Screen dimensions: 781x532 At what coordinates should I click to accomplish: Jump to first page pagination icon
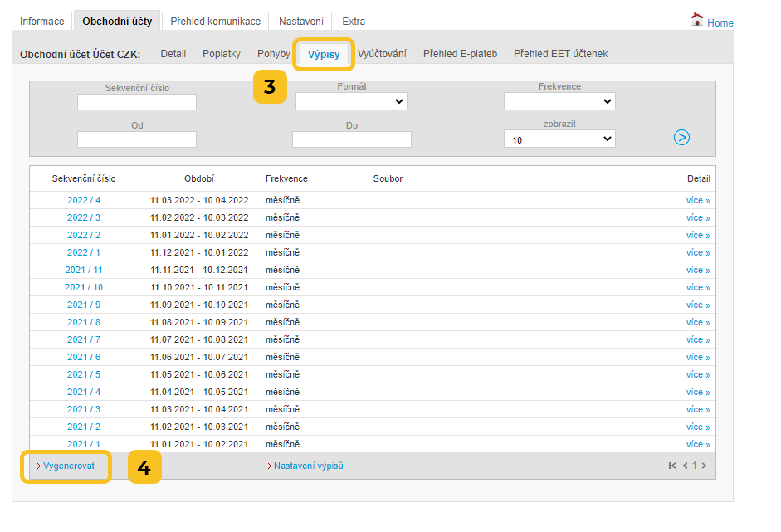672,466
